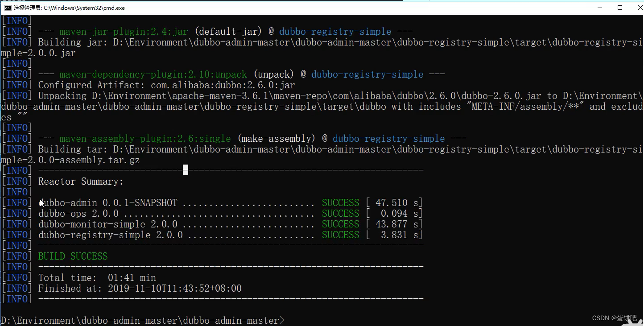Click SUCCESS status of dubbo-registry-simple row
Screen dimensions: 644x326
[x=341, y=235]
